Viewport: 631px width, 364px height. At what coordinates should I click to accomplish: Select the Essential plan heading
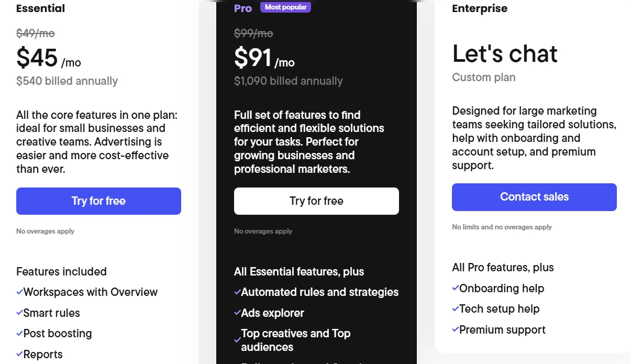[x=41, y=8]
